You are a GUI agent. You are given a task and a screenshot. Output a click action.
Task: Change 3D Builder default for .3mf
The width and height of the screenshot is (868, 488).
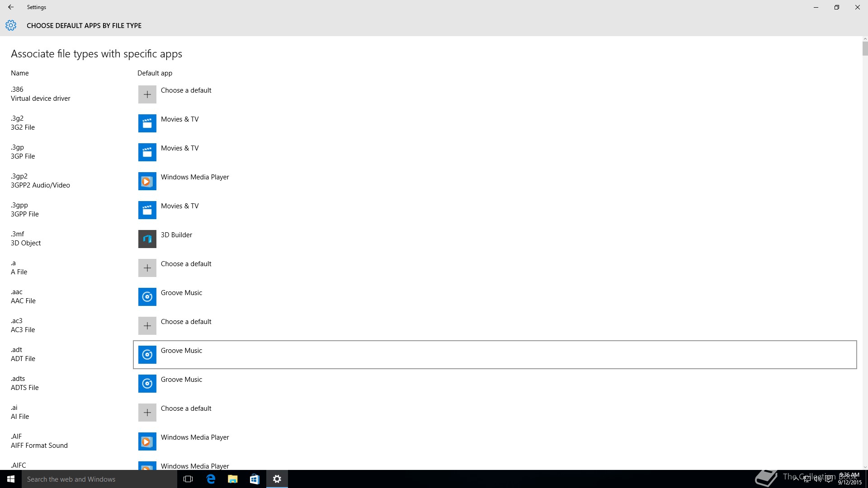click(176, 235)
